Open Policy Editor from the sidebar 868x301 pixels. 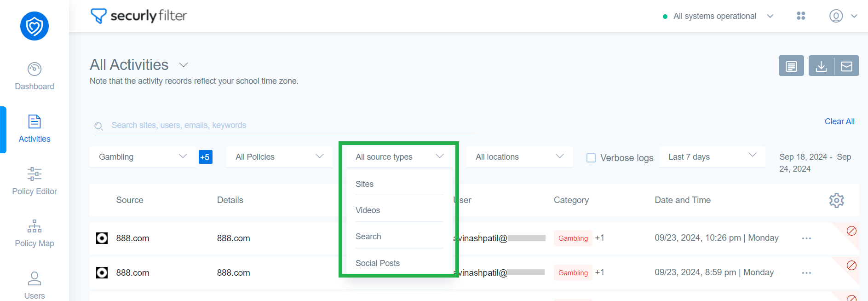(x=34, y=181)
